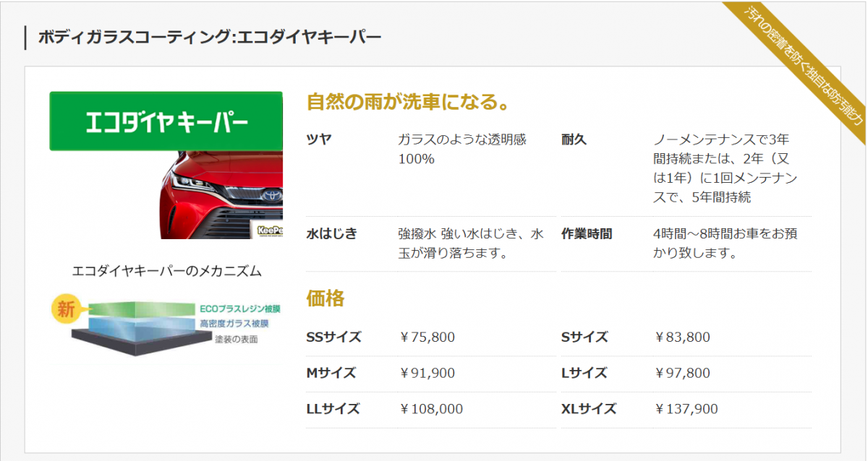Select the LLサイズ price ¥108,000

tap(431, 409)
